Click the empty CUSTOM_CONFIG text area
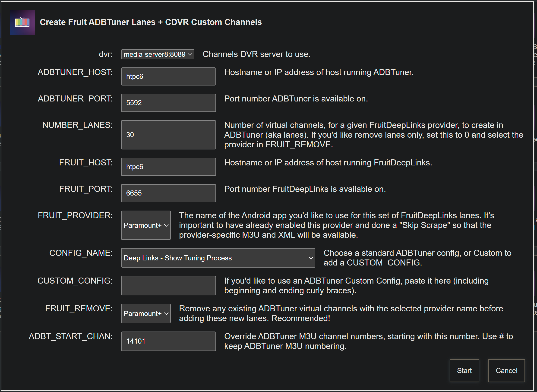This screenshot has height=392, width=537. tap(168, 286)
